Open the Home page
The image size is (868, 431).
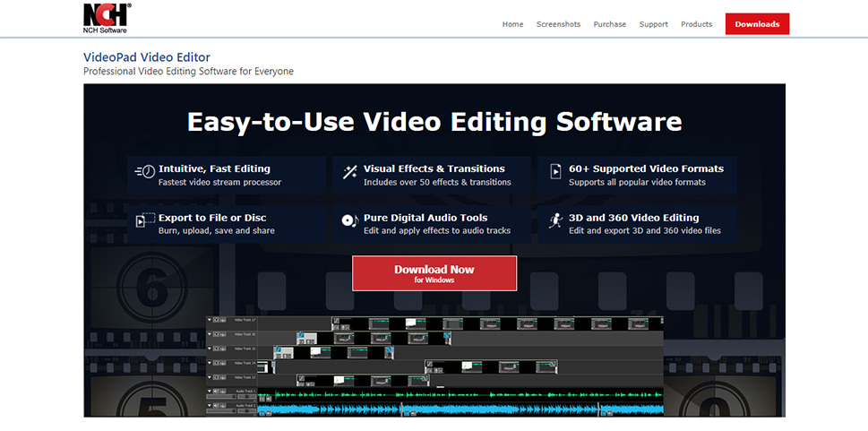(512, 24)
